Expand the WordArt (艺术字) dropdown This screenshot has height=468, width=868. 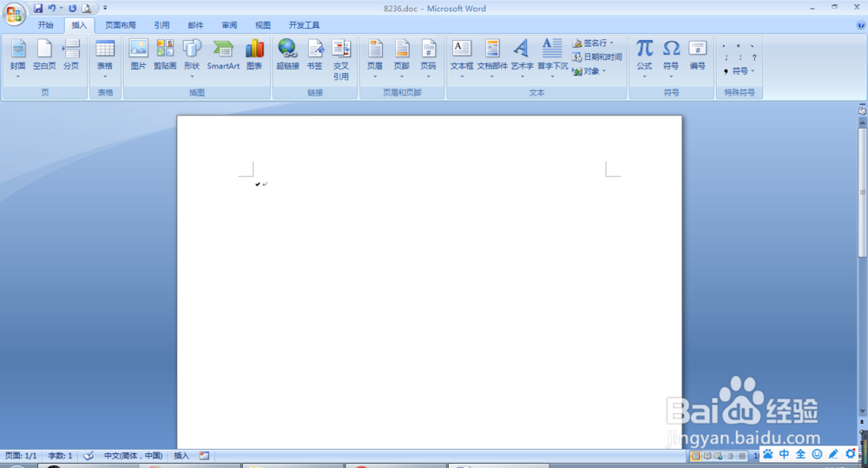[x=522, y=76]
